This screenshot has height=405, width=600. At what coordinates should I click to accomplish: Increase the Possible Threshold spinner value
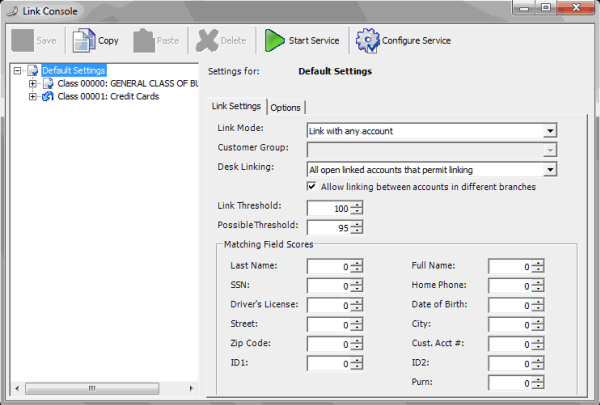(356, 223)
